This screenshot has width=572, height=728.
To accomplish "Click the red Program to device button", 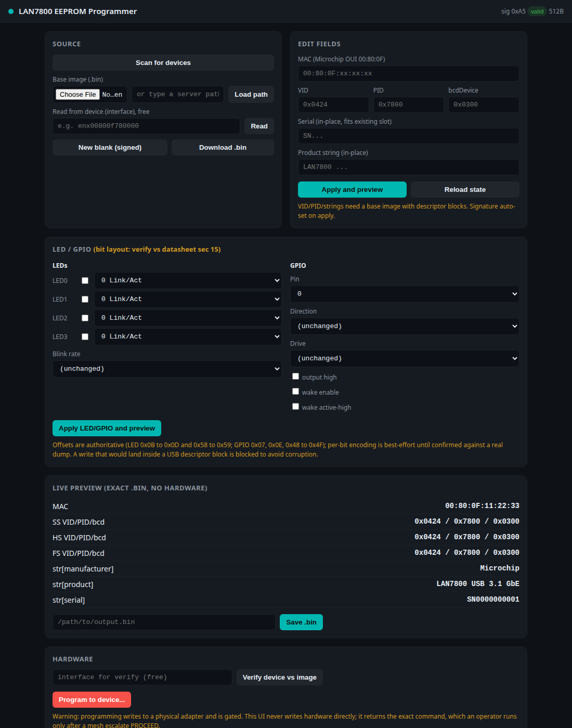I will pyautogui.click(x=92, y=700).
